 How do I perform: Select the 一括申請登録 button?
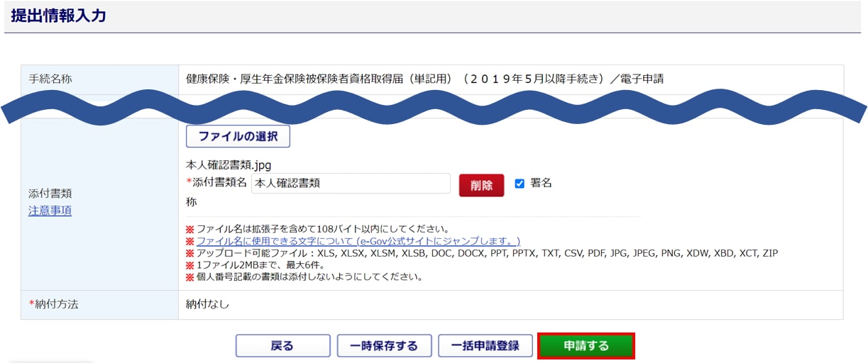coord(485,346)
